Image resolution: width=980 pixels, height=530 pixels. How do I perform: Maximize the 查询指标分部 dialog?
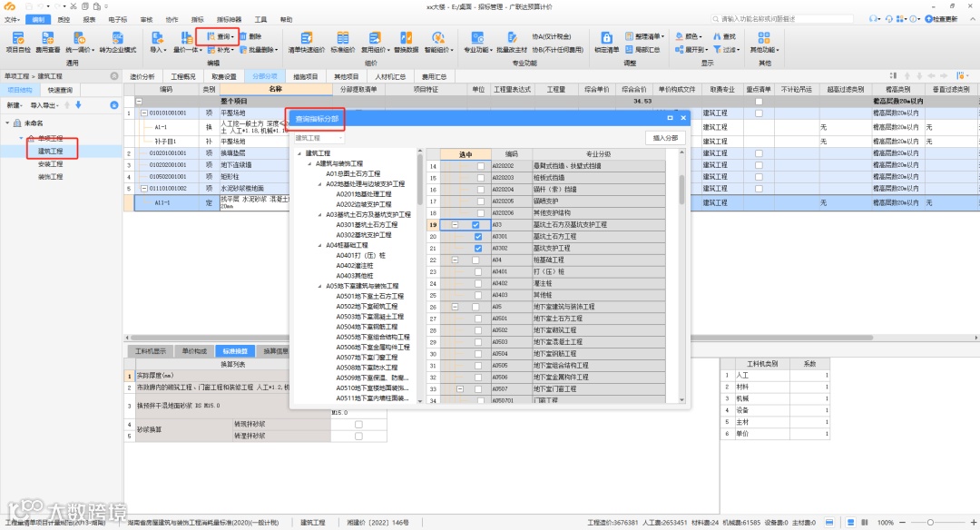point(670,118)
